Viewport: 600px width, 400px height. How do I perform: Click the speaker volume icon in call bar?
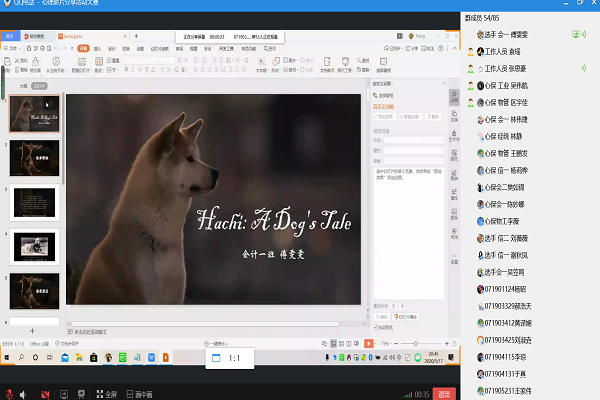23,394
